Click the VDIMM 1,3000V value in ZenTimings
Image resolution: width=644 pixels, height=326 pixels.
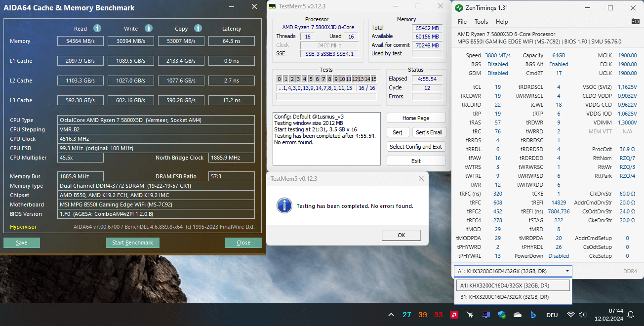pos(627,122)
